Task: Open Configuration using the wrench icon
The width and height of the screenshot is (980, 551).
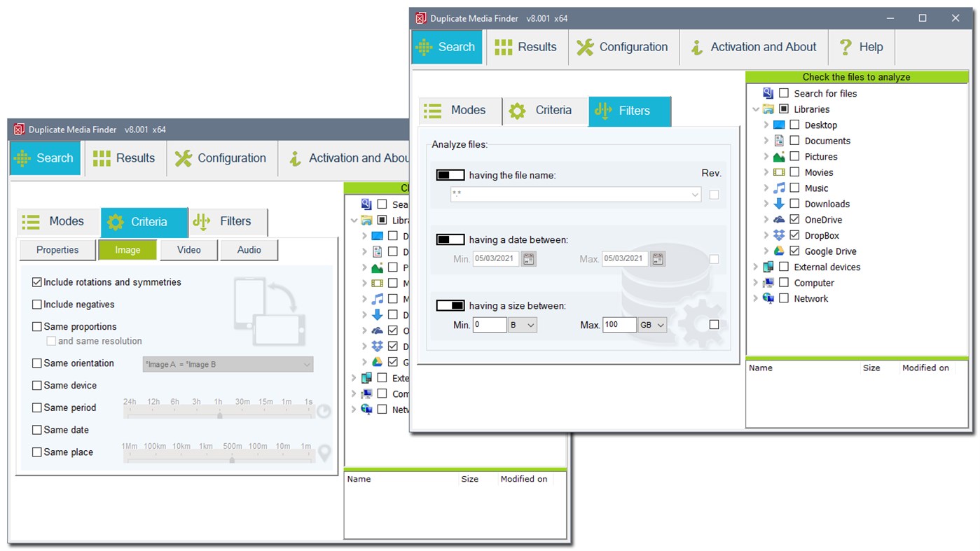Action: click(x=585, y=47)
